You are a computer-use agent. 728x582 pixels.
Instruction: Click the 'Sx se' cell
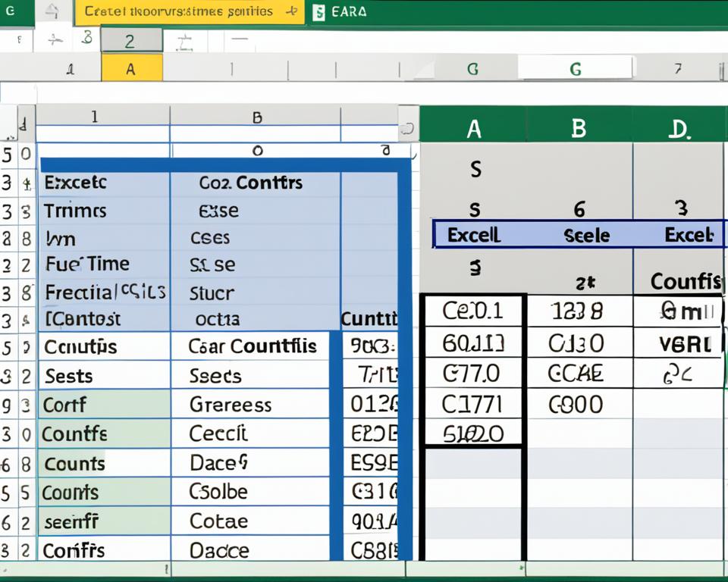pos(255,264)
